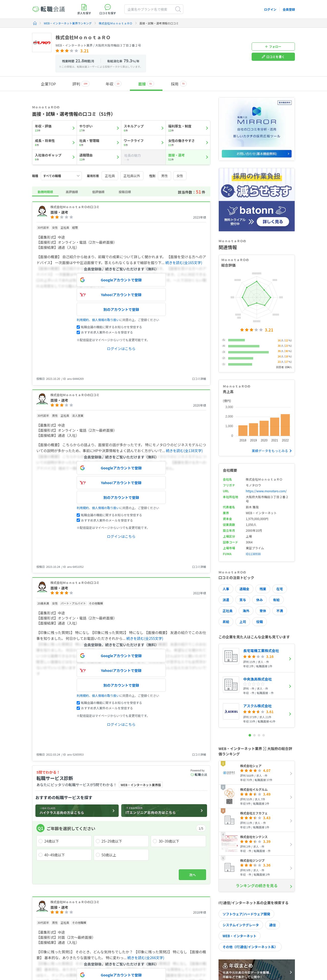The height and width of the screenshot is (980, 327).
Task: Switch to the 年収 tab
Action: pyautogui.click(x=113, y=84)
